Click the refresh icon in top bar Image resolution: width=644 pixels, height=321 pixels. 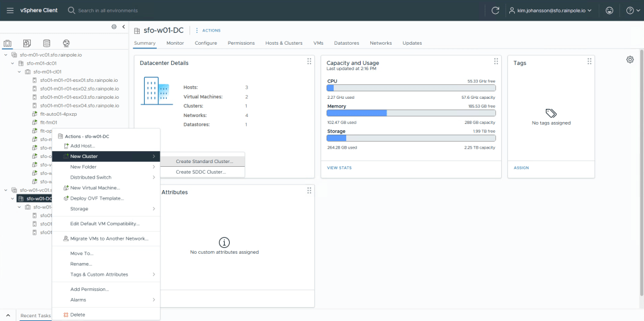coord(495,11)
